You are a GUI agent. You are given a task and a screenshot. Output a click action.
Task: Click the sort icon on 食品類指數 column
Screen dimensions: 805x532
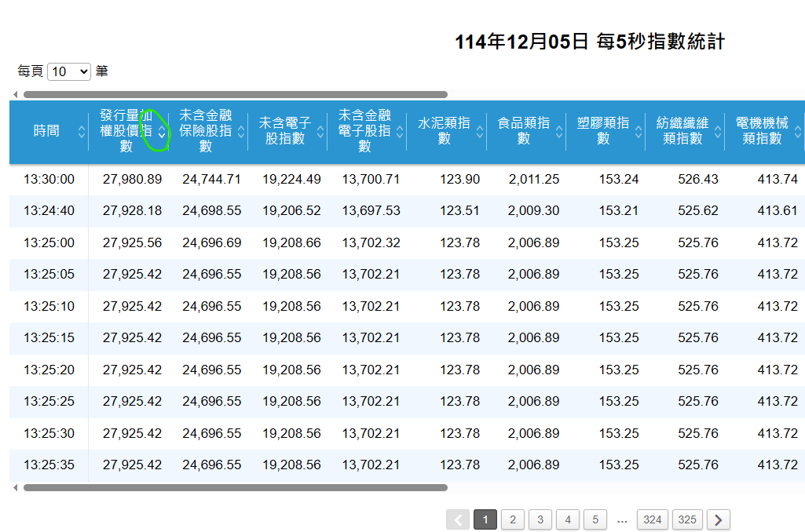[x=558, y=133]
